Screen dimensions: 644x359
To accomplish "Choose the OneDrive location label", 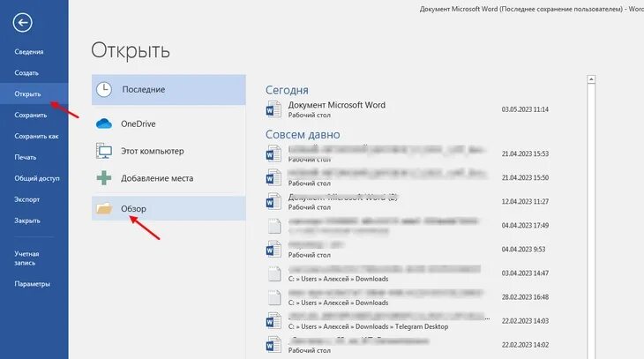I will (138, 123).
